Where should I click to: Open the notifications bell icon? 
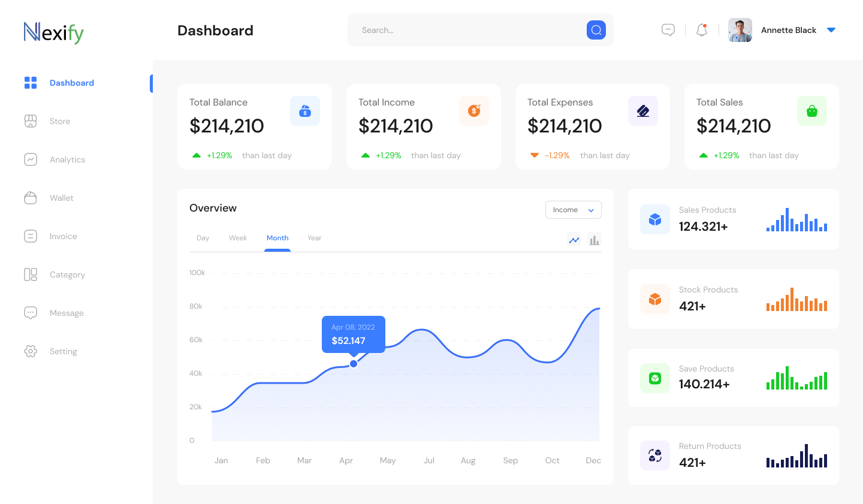click(702, 30)
